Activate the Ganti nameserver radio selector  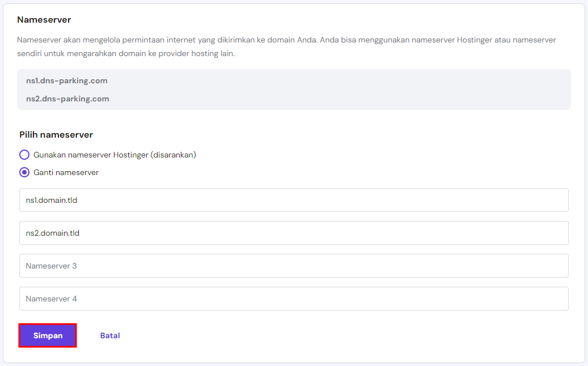tap(24, 172)
